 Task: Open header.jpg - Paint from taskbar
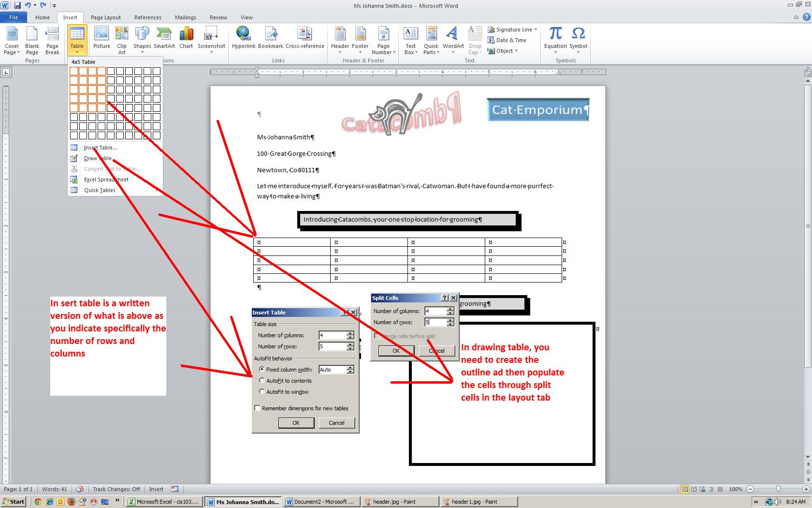coord(401,502)
